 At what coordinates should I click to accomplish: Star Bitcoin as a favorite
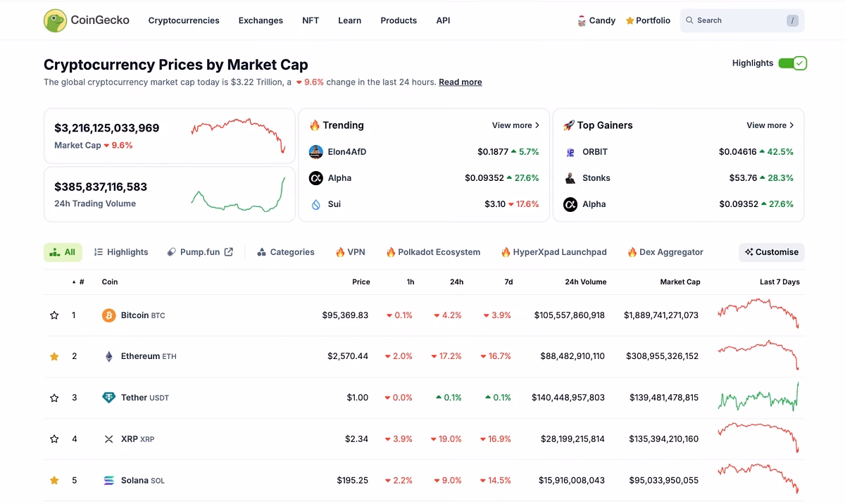[x=54, y=315]
